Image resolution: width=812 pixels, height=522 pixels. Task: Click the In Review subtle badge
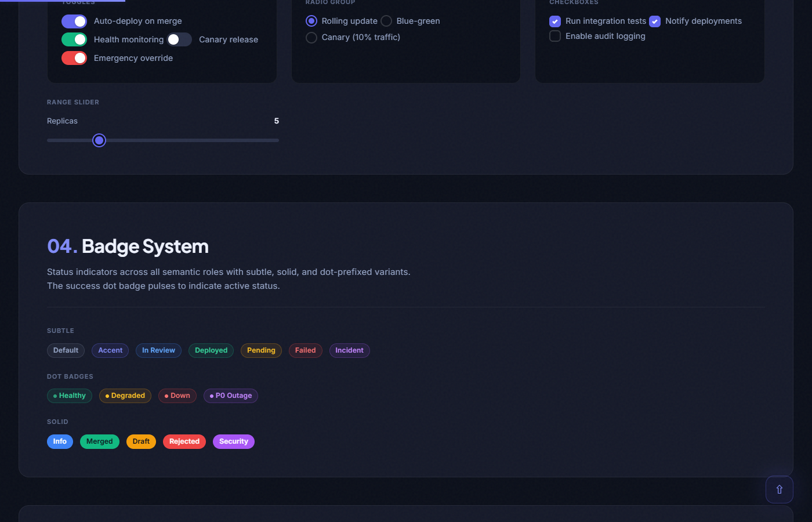158,350
